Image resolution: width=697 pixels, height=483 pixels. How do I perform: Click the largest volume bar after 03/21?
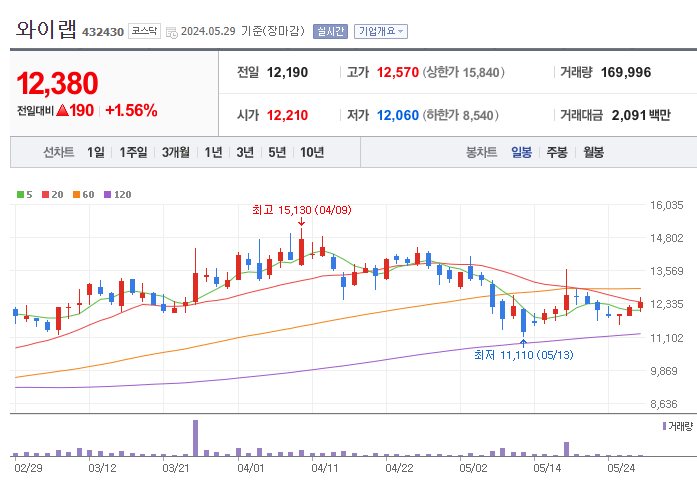tap(195, 438)
